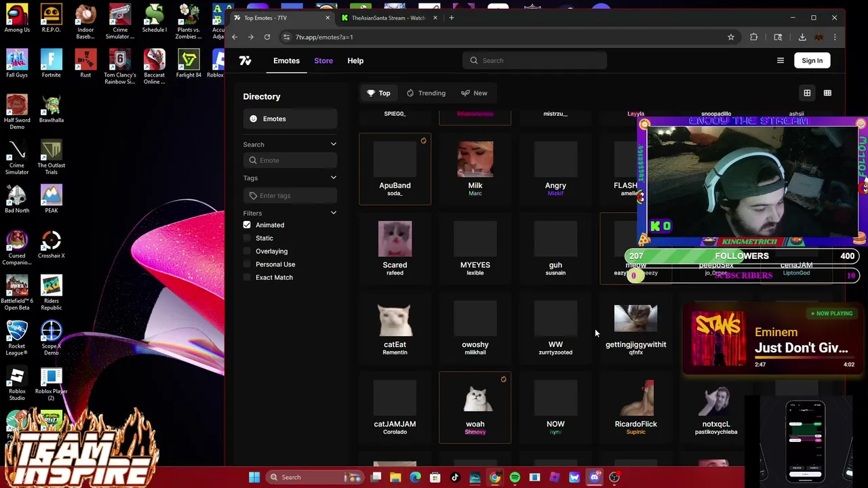Select the New tab
The image size is (868, 488).
[474, 93]
